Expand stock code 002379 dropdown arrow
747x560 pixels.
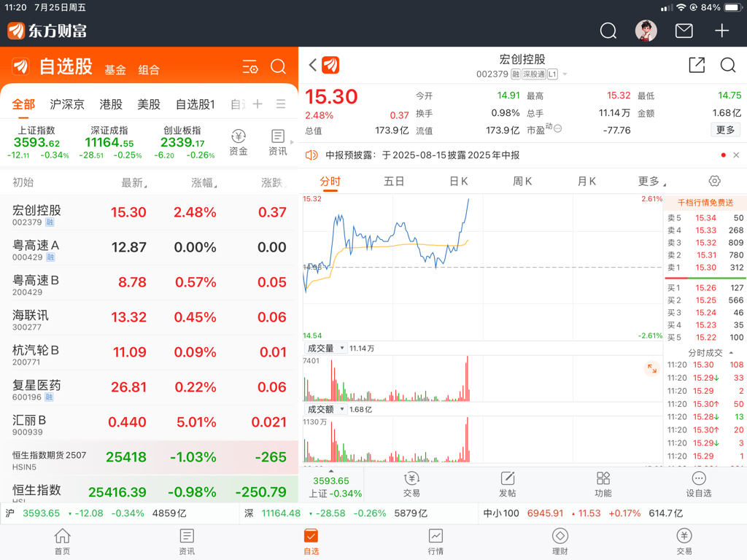[565, 74]
